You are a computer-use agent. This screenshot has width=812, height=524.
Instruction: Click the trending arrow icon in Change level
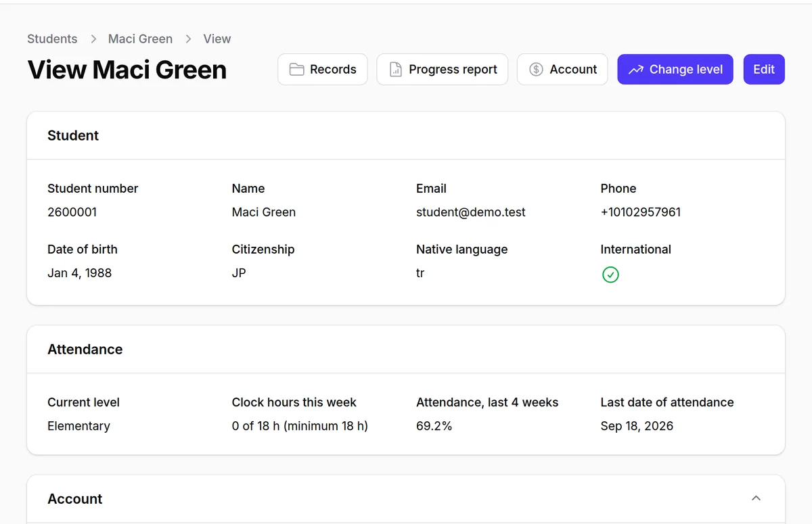[x=635, y=70]
